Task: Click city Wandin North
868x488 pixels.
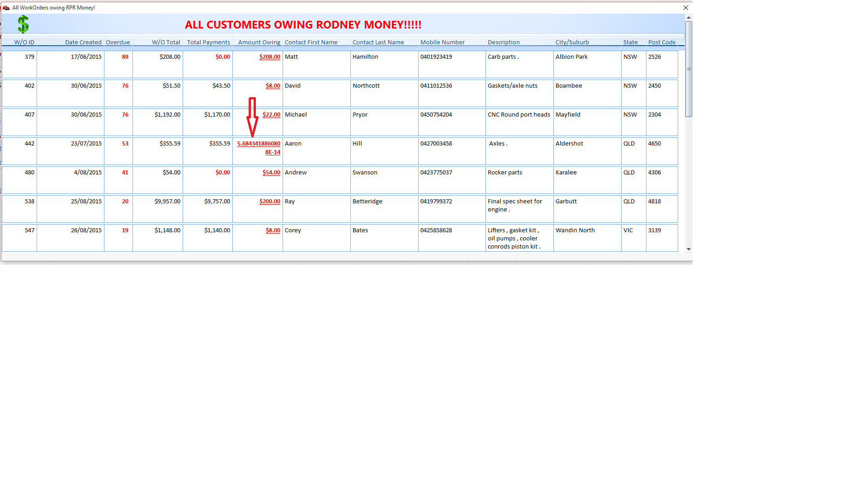Action: (575, 230)
